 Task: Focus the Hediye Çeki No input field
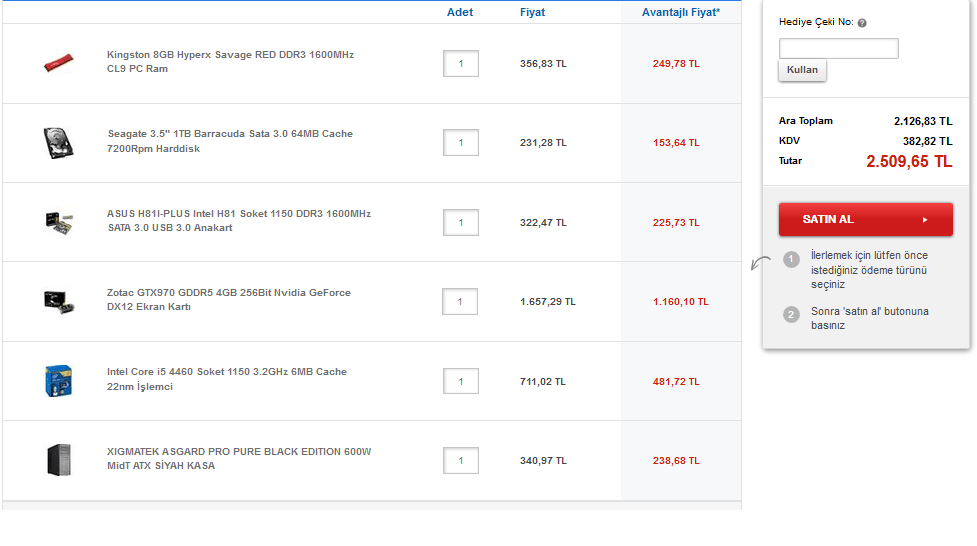coord(838,48)
